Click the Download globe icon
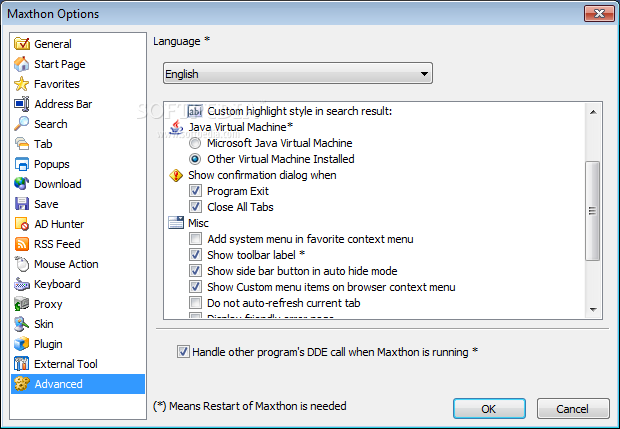Viewport: 620px width, 429px height. point(22,183)
